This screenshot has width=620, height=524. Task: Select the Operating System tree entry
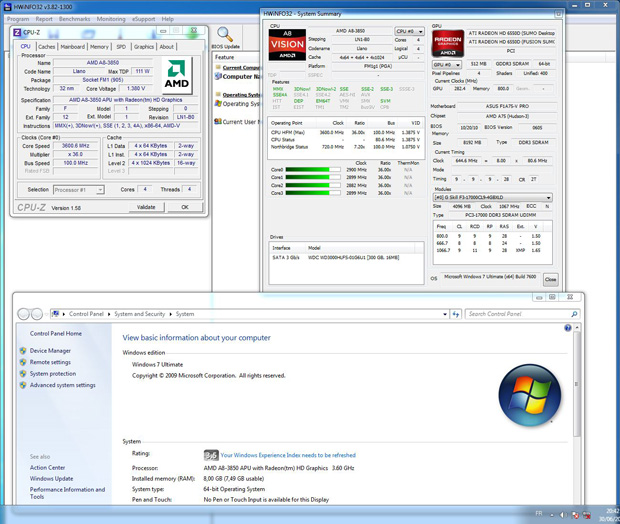click(240, 95)
